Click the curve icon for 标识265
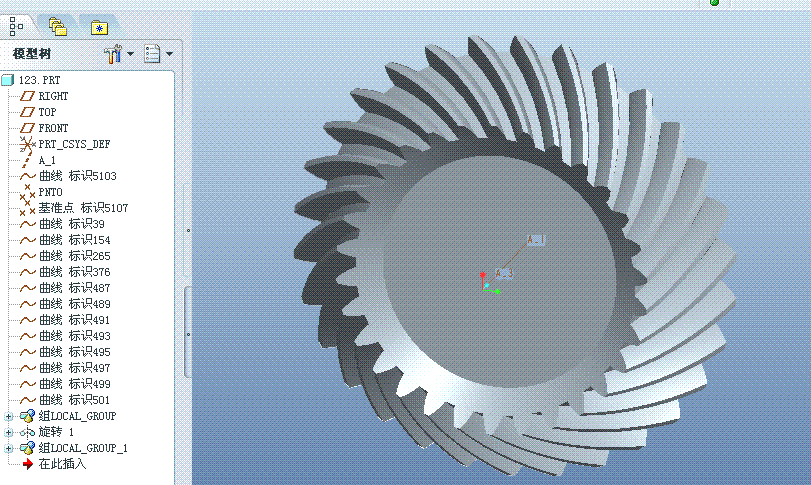This screenshot has height=485, width=811. coord(28,256)
